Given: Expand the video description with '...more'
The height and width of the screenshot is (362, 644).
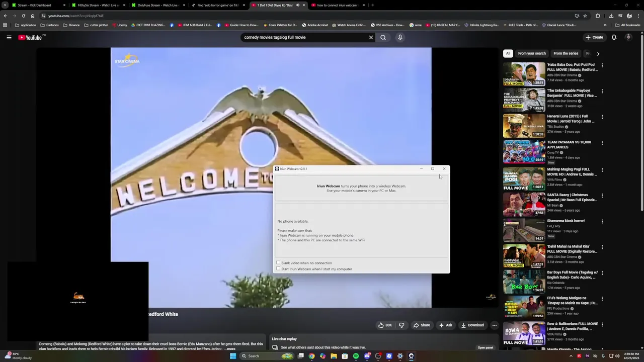Looking at the screenshot, I should [x=230, y=348].
